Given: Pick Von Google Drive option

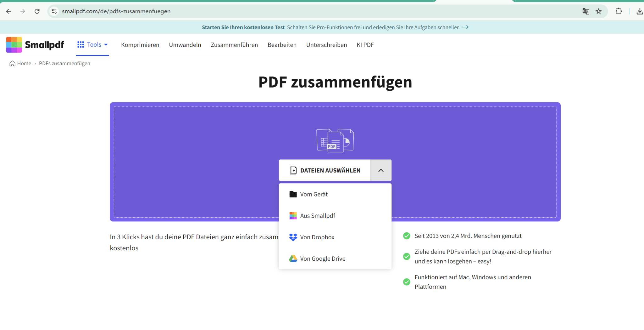Looking at the screenshot, I should [335, 259].
